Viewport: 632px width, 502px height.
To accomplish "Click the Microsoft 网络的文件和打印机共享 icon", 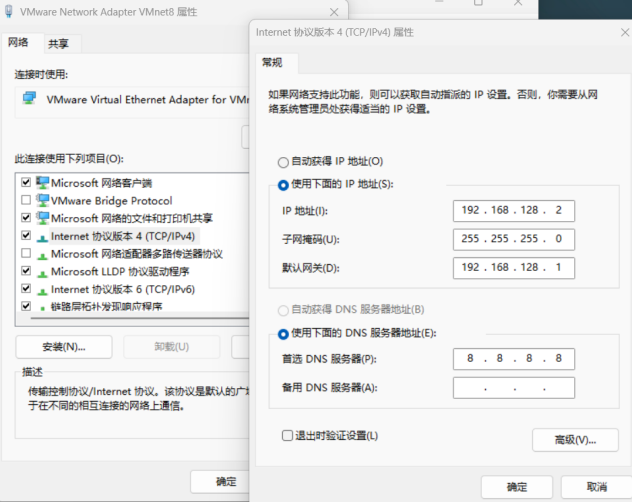I will (x=42, y=218).
